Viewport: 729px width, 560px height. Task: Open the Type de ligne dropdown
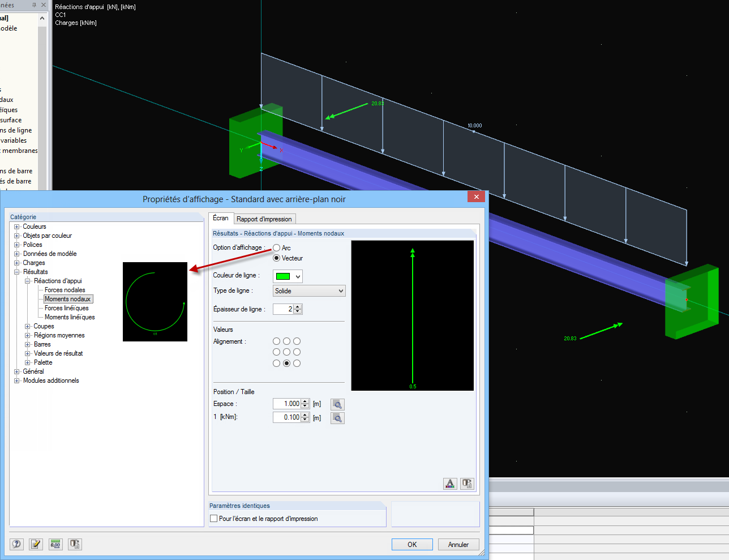coord(309,291)
